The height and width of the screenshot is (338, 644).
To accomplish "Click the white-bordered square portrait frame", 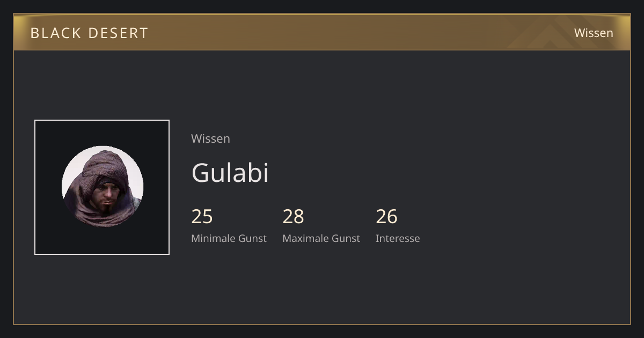I will pos(102,187).
